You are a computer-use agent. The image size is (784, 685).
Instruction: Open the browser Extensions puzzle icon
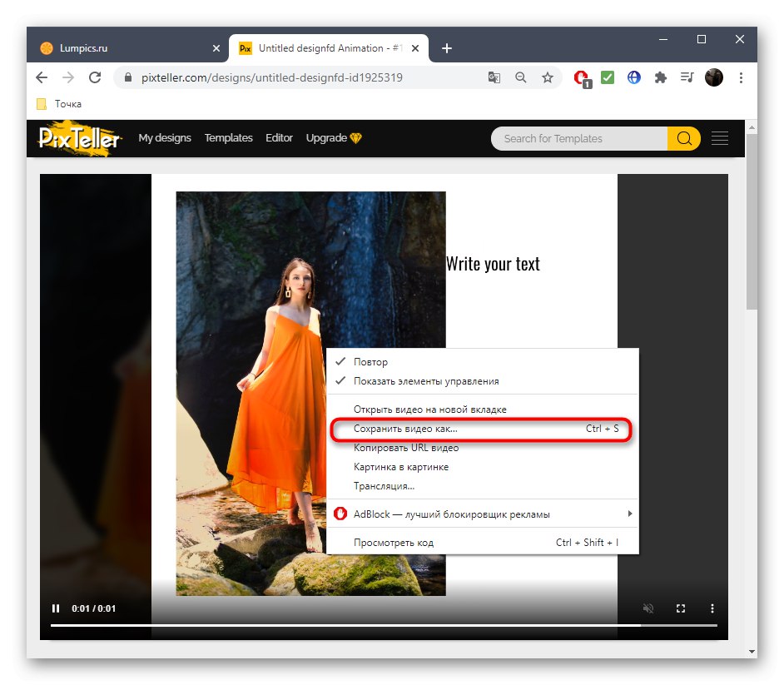(660, 77)
